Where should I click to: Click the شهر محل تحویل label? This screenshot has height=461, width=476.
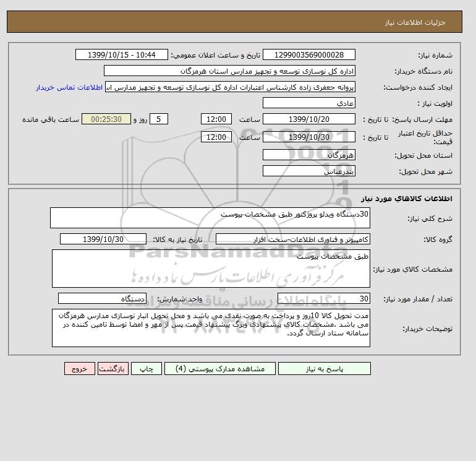425,171
